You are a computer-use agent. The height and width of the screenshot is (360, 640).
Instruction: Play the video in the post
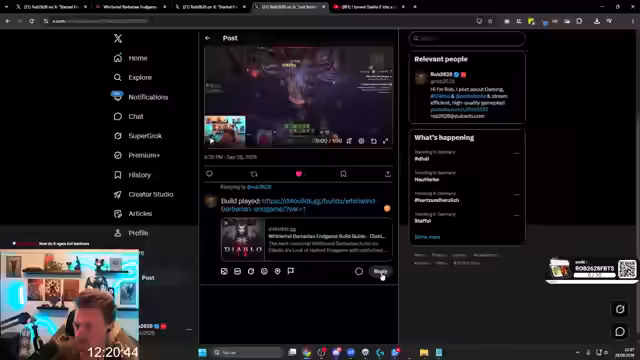tap(211, 141)
